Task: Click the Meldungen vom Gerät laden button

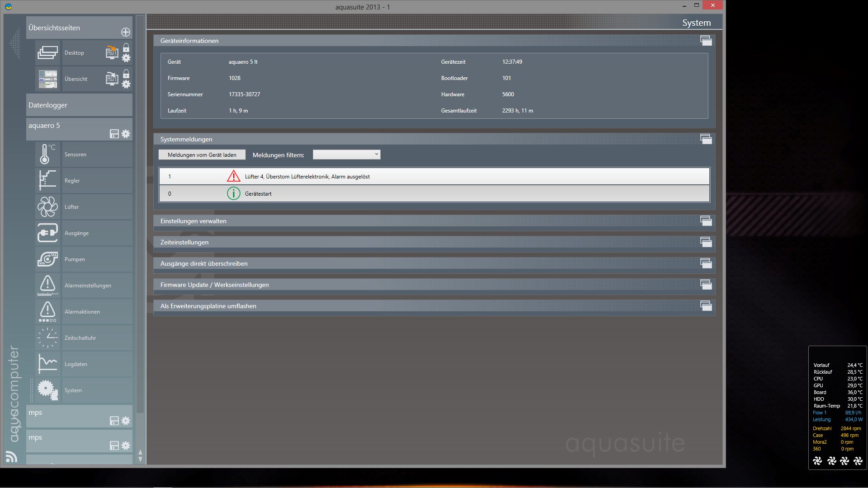Action: [x=202, y=155]
